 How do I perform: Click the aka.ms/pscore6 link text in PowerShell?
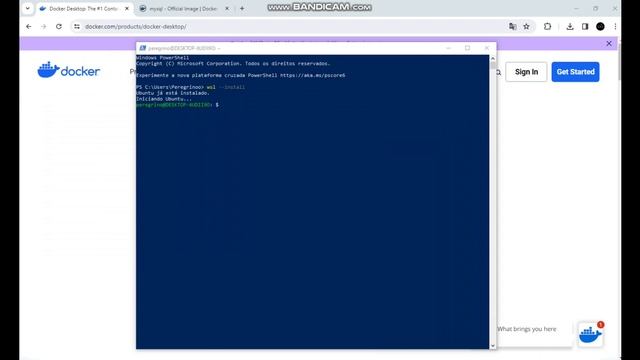[312, 75]
